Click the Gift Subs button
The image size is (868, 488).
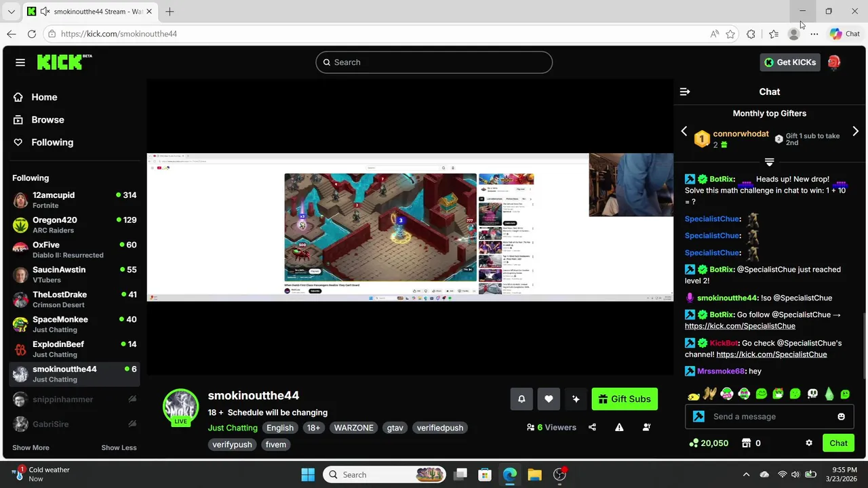coord(625,399)
